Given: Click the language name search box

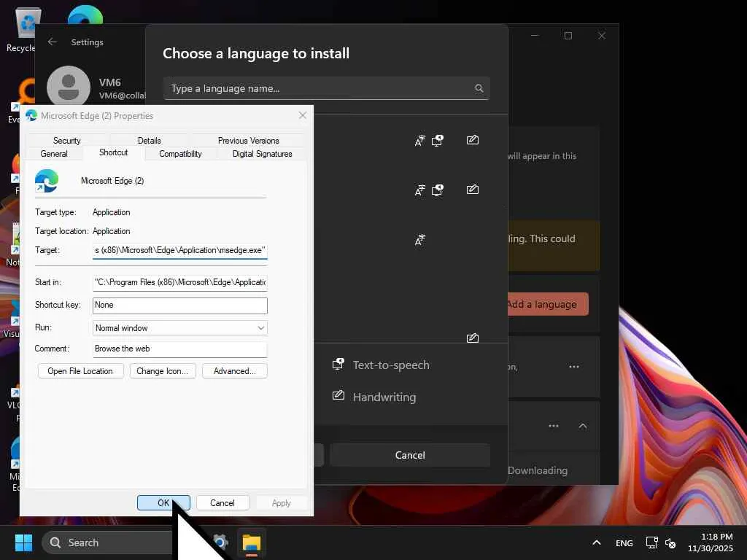Looking at the screenshot, I should (326, 88).
